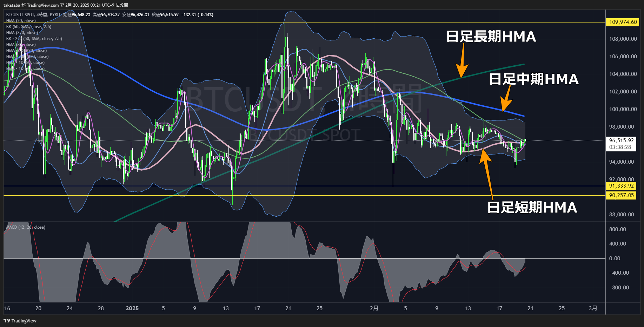Click the current price label 96,515.92

pos(621,140)
